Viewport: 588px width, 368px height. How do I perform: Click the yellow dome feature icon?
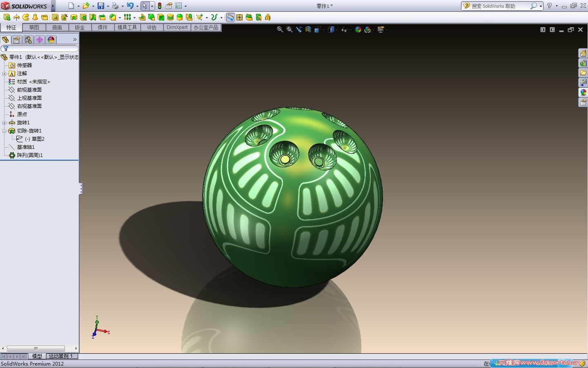180,17
